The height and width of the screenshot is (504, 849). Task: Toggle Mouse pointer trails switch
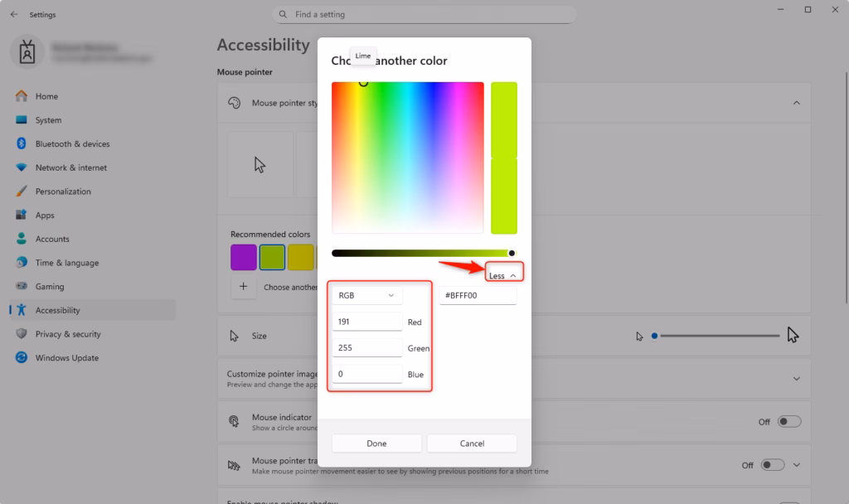773,465
